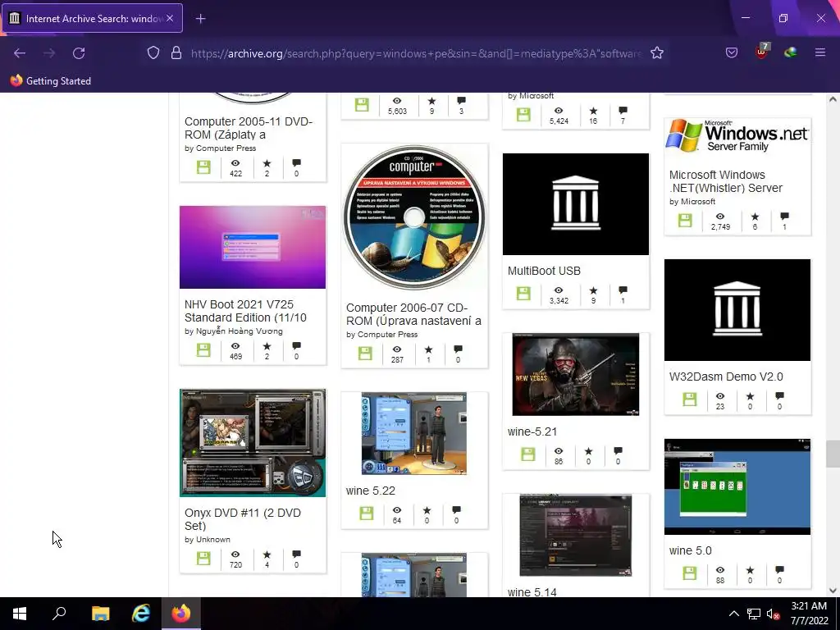Click the site lock padlock icon

tap(176, 52)
